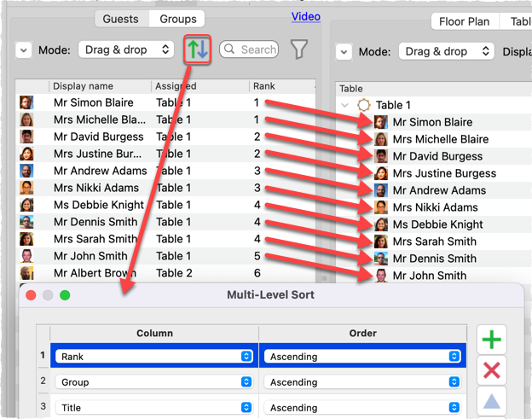Open the left pane Mode dropdown
532x419 pixels.
127,50
